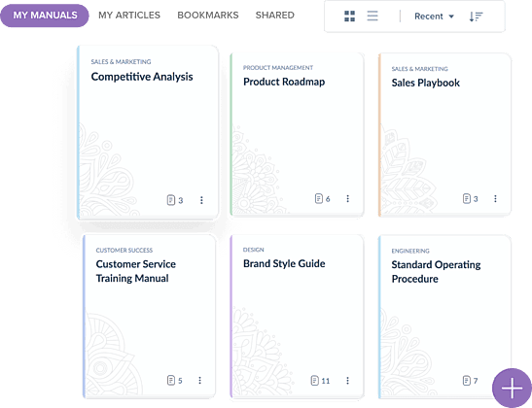Open Customer Service Training Manual options menu
532x408 pixels.
click(x=199, y=380)
